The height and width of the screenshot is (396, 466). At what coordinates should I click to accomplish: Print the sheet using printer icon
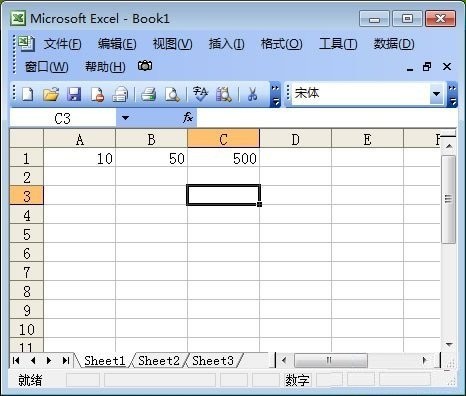tap(148, 94)
